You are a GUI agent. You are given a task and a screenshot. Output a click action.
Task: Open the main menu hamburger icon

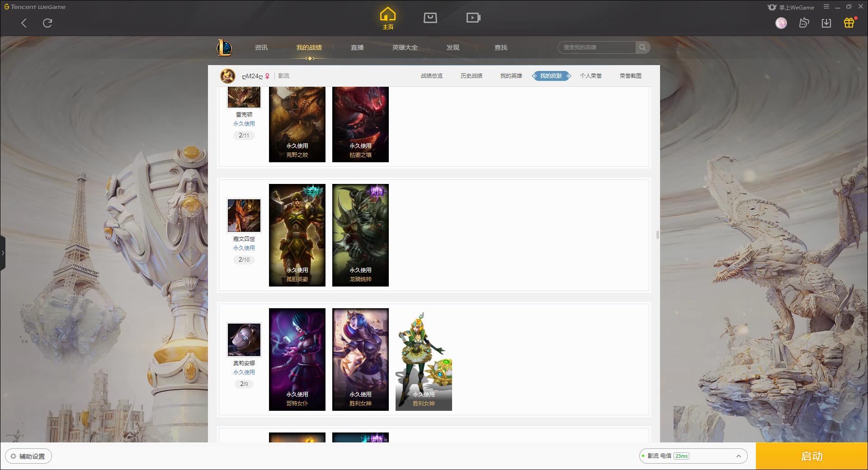[x=826, y=7]
